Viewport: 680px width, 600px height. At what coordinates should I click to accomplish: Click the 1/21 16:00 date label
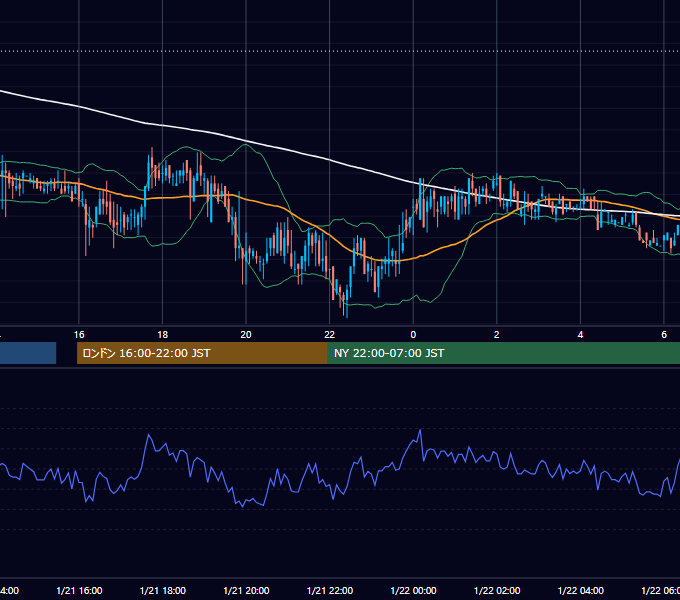tap(79, 591)
